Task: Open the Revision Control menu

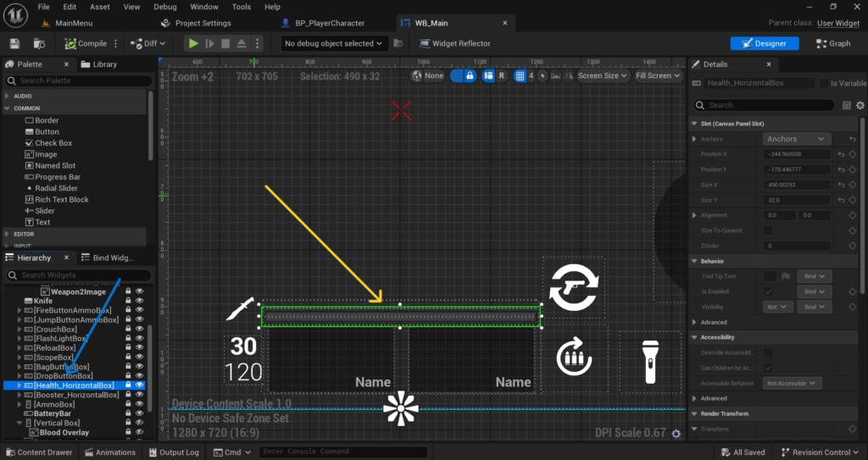Action: pos(821,452)
